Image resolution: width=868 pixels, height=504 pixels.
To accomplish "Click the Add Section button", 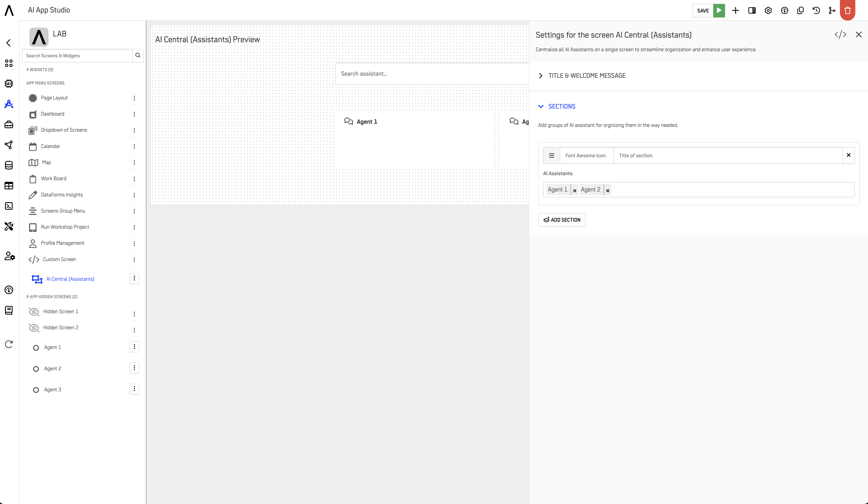I will coord(562,220).
